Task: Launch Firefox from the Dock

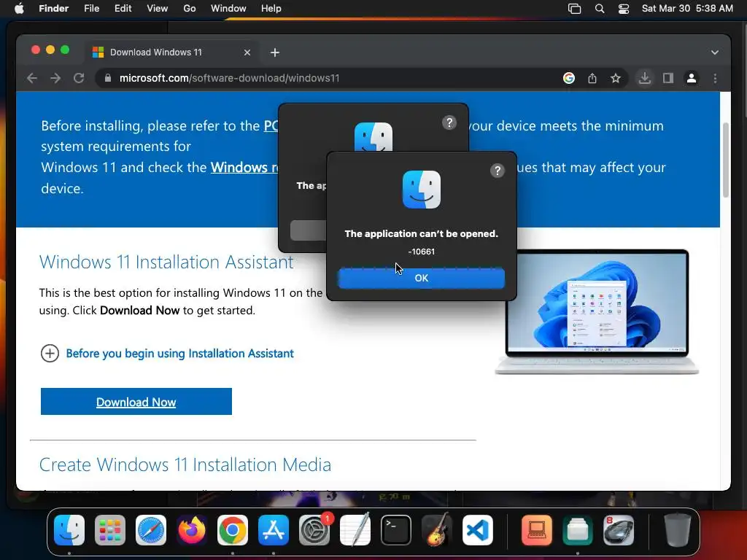Action: (192, 530)
